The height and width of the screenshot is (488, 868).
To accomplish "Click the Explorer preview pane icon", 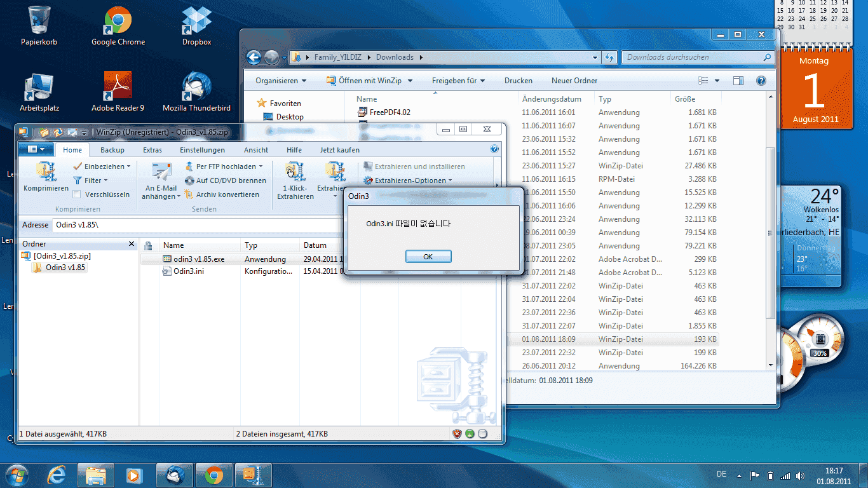I will click(738, 81).
